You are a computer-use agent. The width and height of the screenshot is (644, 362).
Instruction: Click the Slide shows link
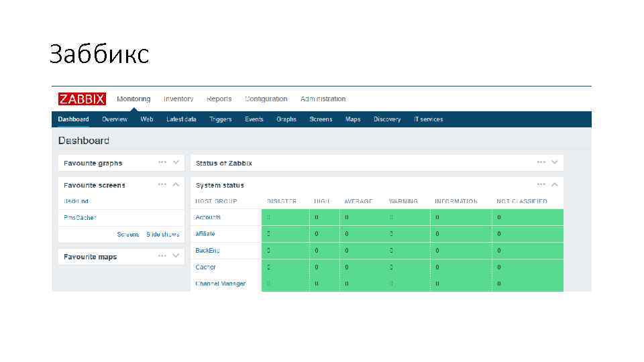click(163, 235)
